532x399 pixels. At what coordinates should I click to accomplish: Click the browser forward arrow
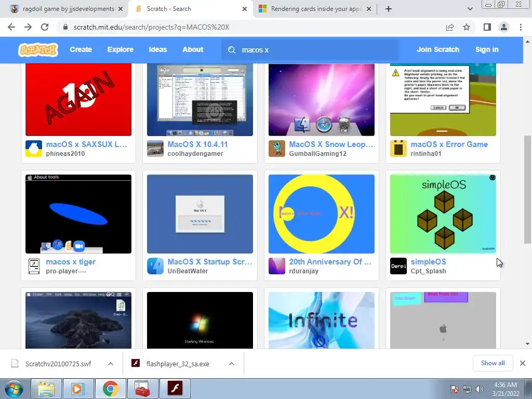28,27
